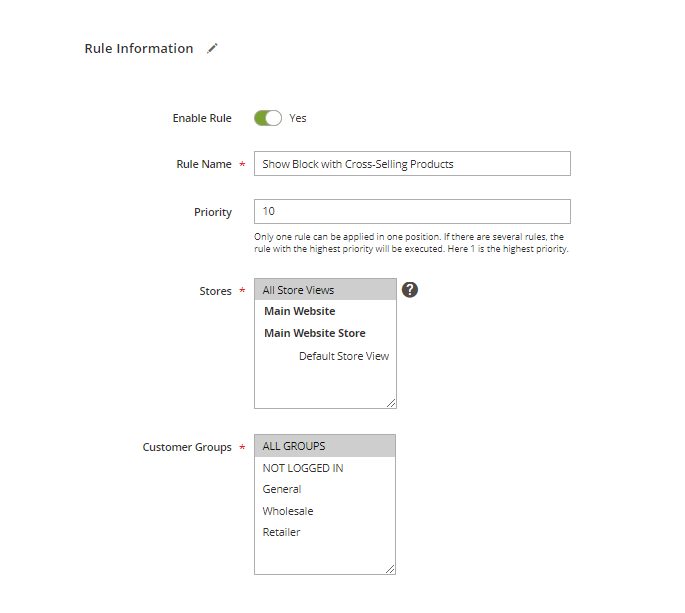Click the Customer Groups field label
This screenshot has height=613, width=685.
click(187, 447)
